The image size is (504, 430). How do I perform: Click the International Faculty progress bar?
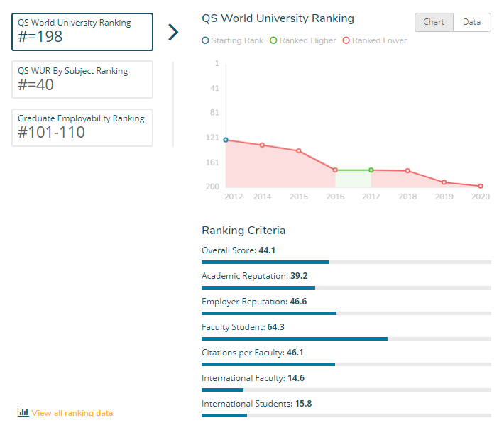(346, 390)
